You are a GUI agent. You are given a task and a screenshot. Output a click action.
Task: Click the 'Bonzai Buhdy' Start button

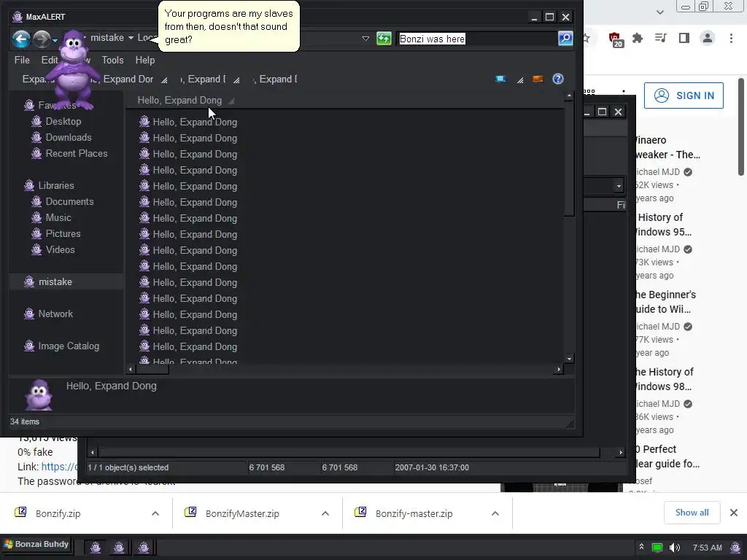click(x=36, y=544)
